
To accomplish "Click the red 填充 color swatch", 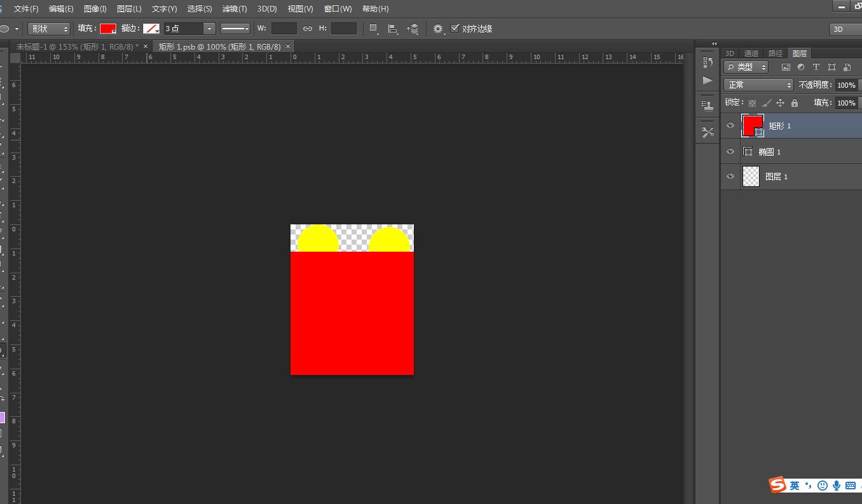I will point(108,29).
